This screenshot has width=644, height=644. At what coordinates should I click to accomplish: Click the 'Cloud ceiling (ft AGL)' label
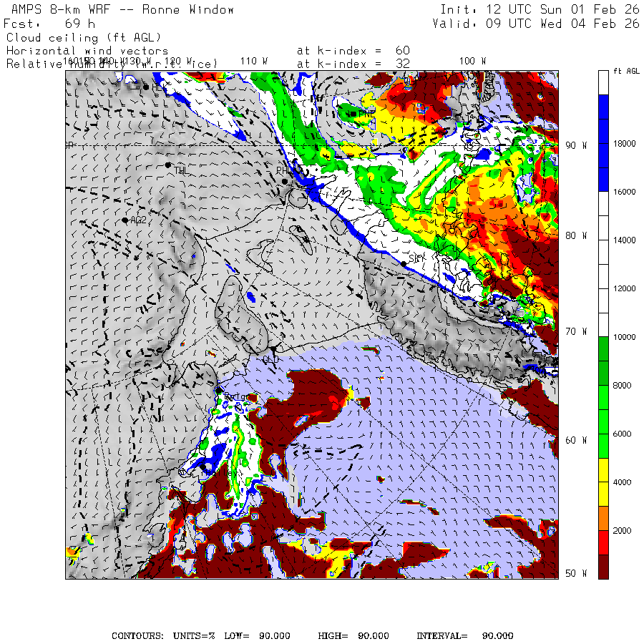pos(84,38)
